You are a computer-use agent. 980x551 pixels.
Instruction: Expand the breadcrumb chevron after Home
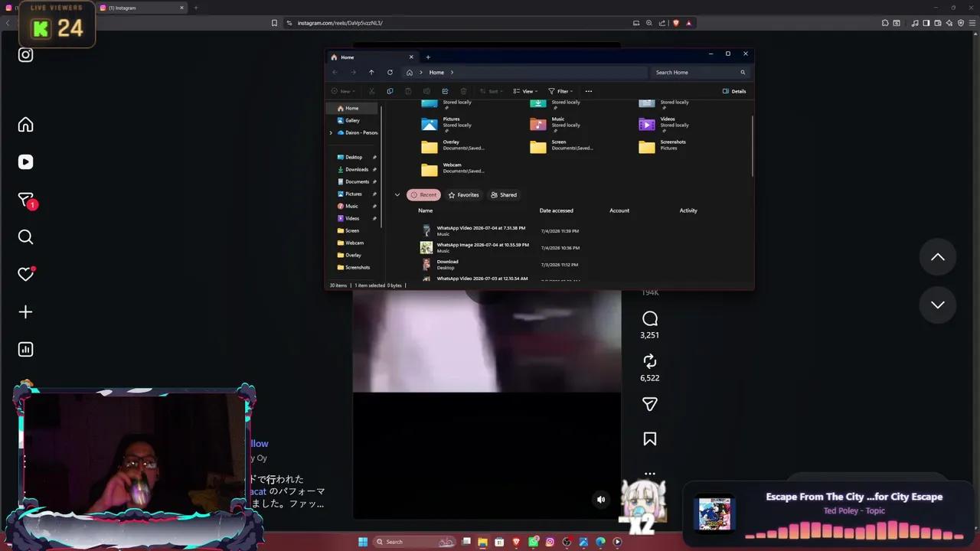(452, 72)
